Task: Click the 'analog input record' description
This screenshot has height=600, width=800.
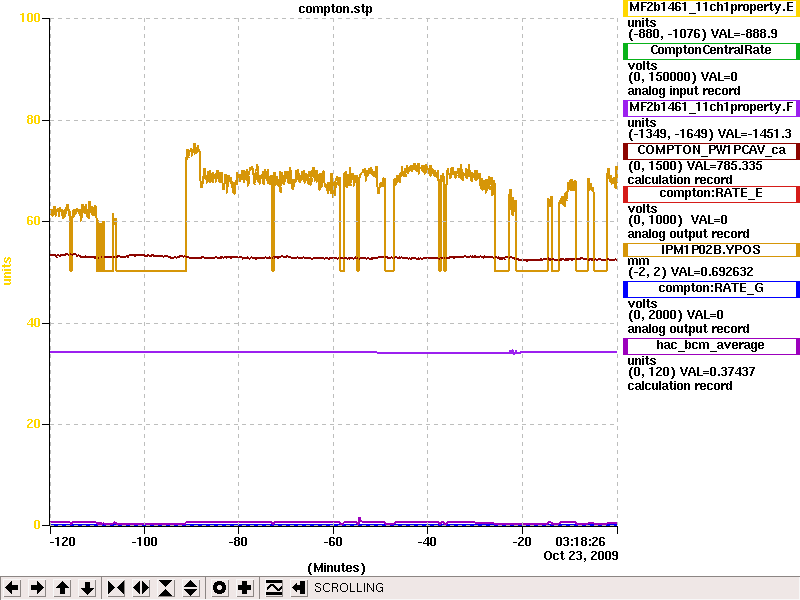Action: click(x=684, y=91)
